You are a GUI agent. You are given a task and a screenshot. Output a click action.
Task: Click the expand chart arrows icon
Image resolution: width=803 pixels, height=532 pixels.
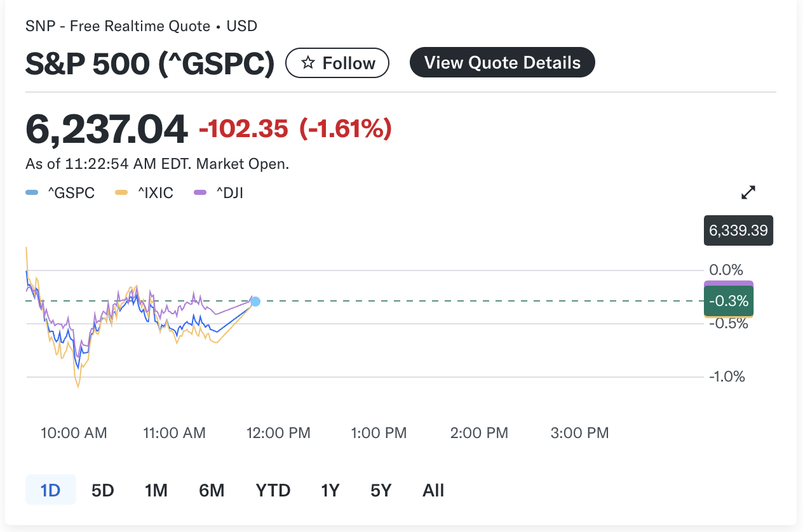point(748,192)
